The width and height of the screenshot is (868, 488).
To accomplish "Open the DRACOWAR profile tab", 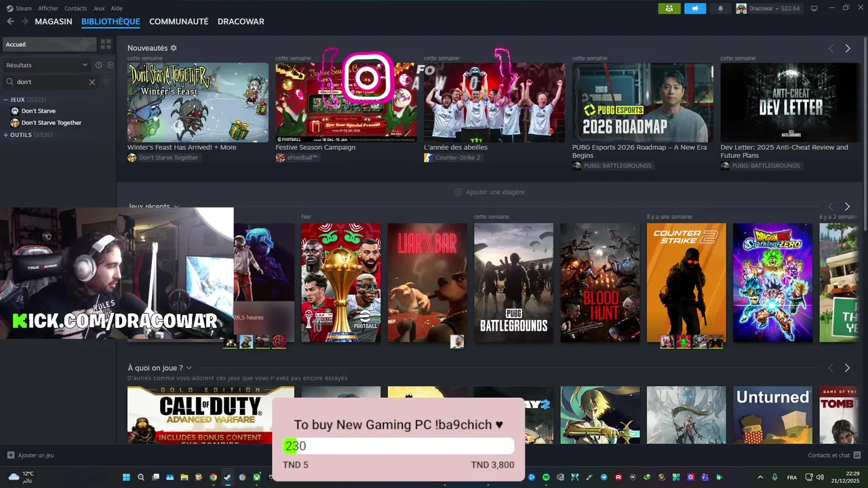I will [x=241, y=22].
